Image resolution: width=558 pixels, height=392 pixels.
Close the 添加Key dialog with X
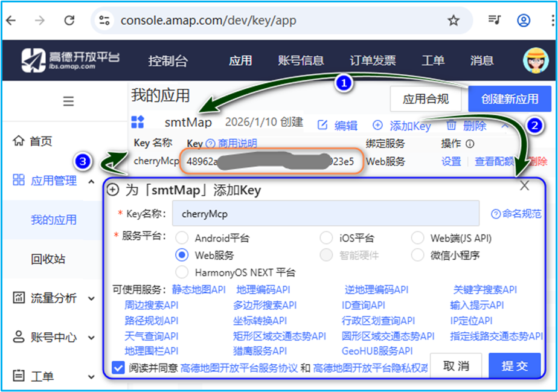[x=525, y=185]
